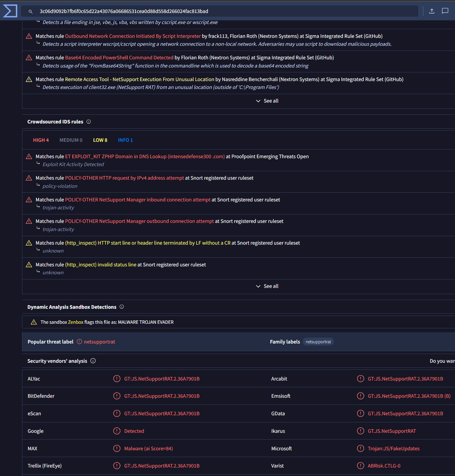The height and width of the screenshot is (476, 455).
Task: Open NetSupport Manager outbound connection attempt rule
Action: 139,221
